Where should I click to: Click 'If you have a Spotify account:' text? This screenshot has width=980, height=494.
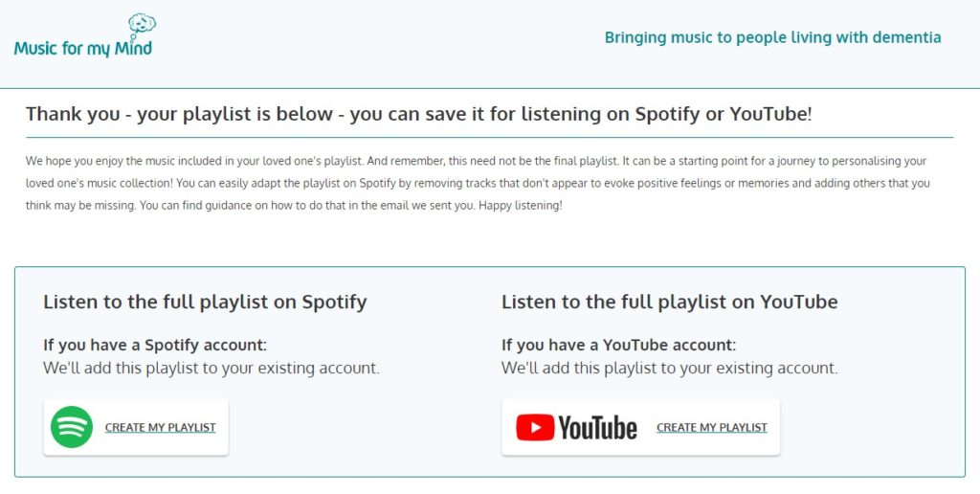tap(155, 346)
